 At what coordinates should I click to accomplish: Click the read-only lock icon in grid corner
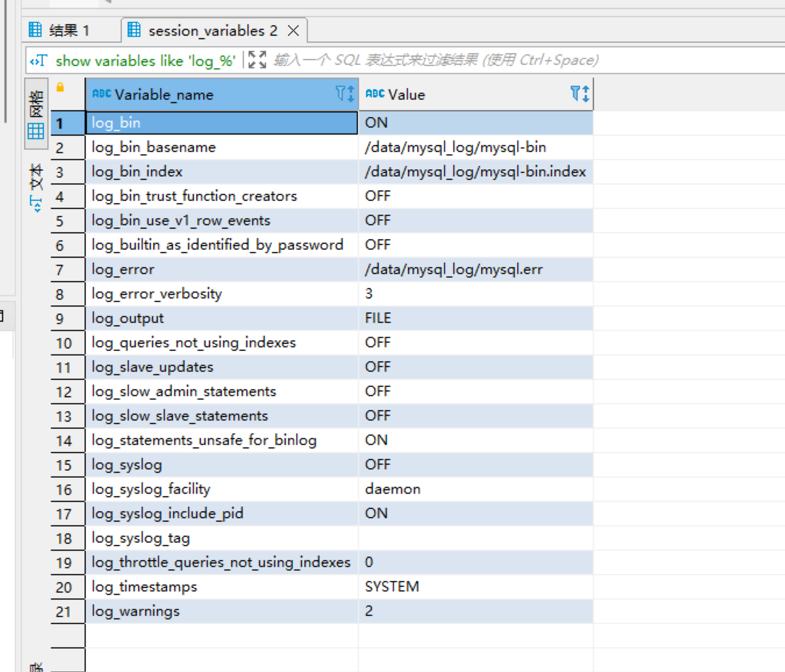coord(60,87)
